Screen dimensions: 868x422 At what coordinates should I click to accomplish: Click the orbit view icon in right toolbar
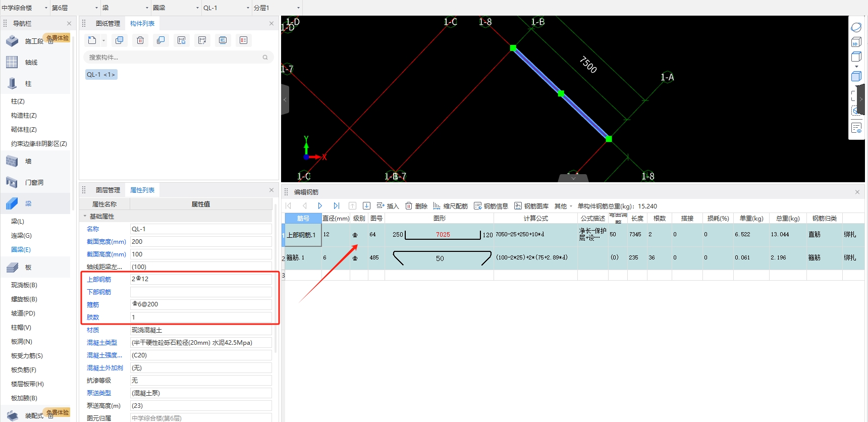click(x=856, y=27)
